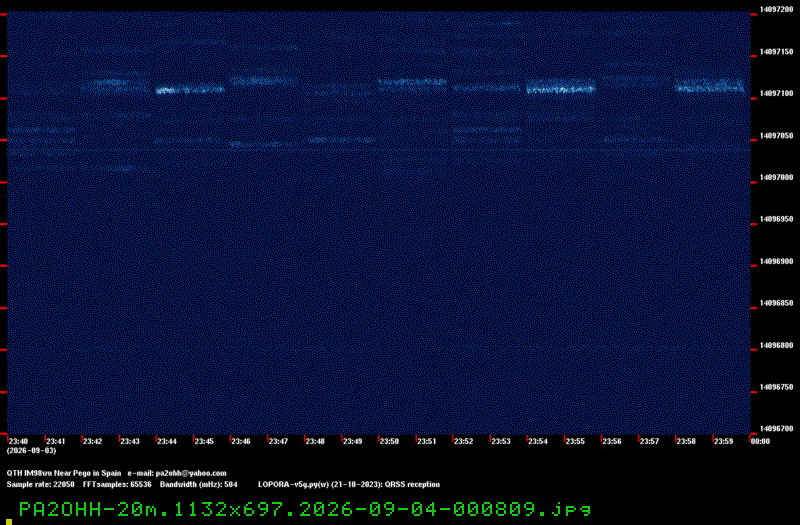Click the bright signal trace at 23:44
This screenshot has width=800, height=525.
190,90
